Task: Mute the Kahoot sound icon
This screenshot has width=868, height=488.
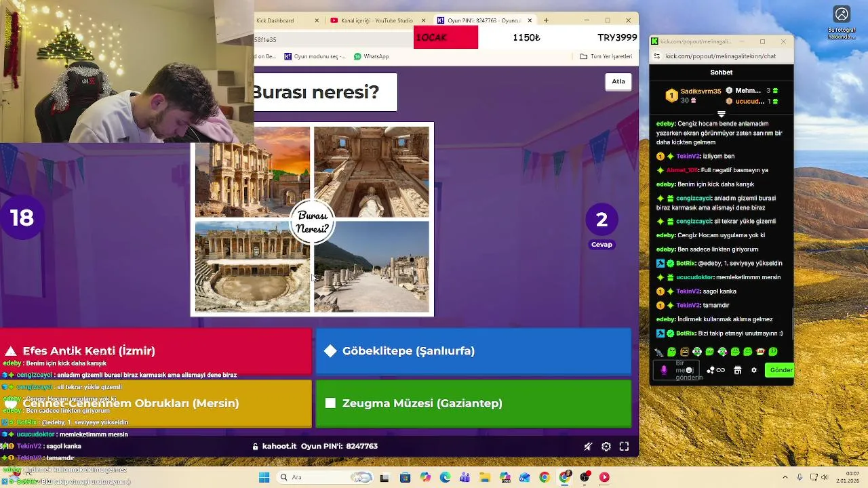Action: point(588,447)
